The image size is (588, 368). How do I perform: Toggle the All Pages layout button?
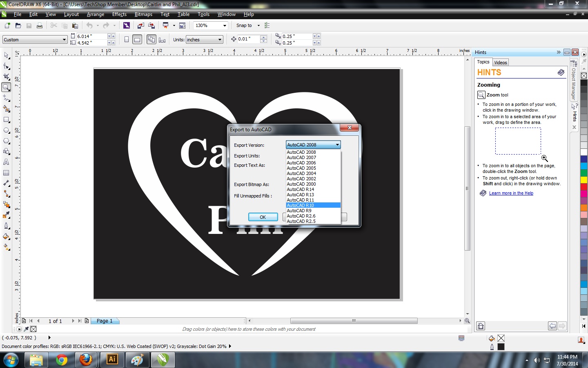[x=151, y=40]
